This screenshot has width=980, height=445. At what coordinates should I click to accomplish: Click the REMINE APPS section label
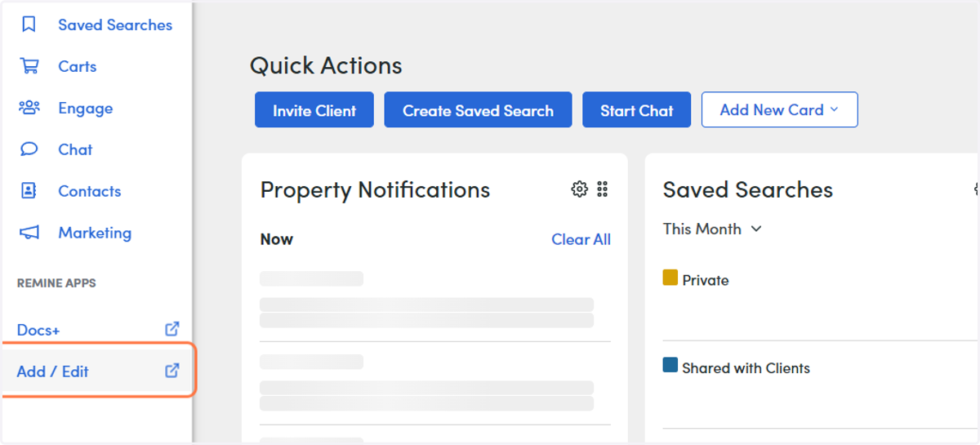pyautogui.click(x=56, y=283)
